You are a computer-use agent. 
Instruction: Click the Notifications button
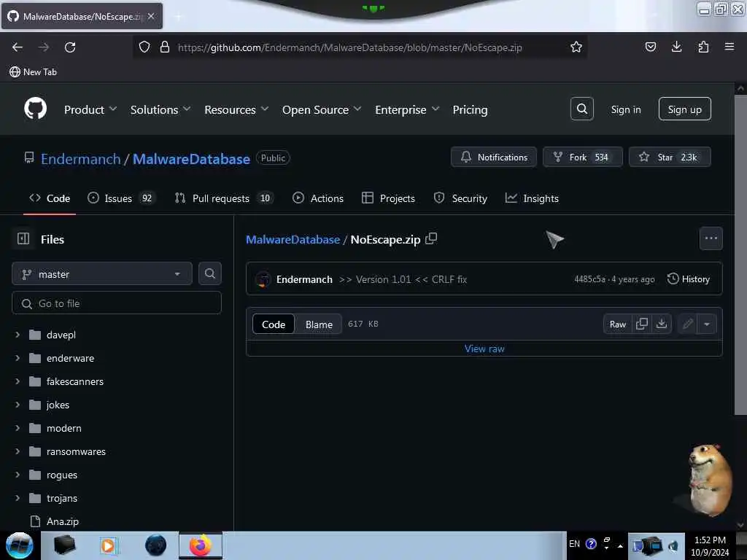coord(494,157)
